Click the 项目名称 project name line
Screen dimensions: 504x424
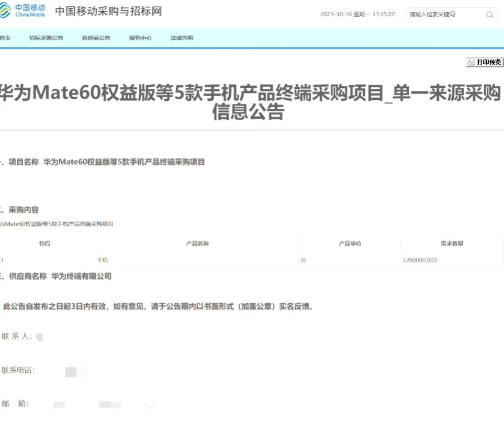102,162
